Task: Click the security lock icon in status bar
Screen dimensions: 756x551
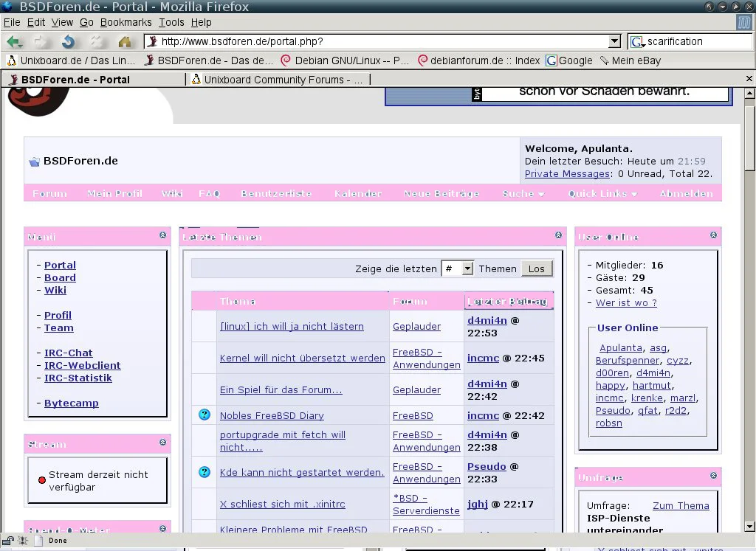Action: point(8,541)
